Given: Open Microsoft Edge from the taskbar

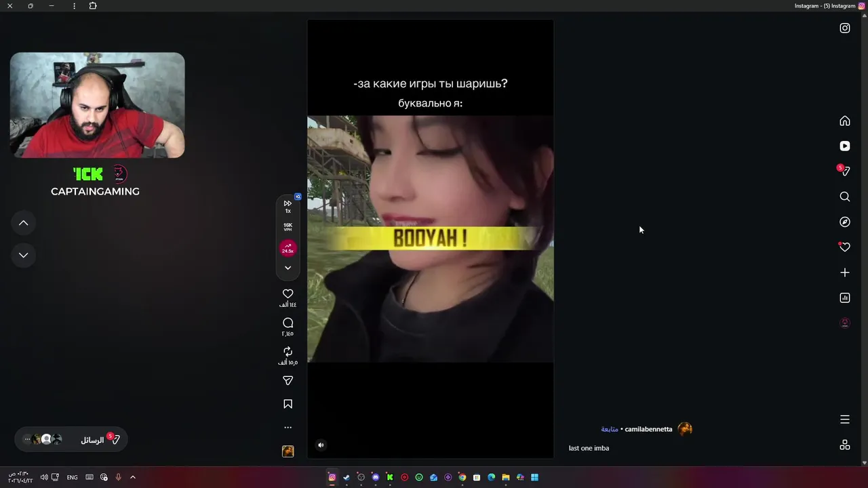Looking at the screenshot, I should [x=491, y=477].
